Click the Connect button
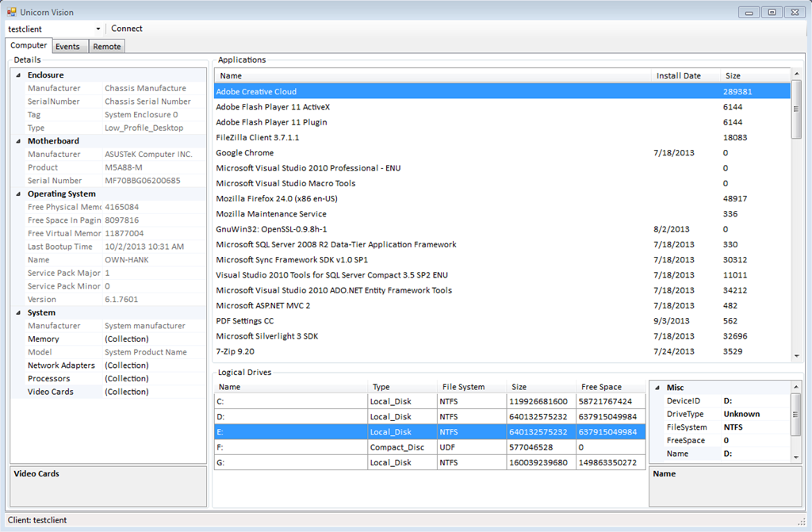Screen dimensions: 812x532 point(127,29)
